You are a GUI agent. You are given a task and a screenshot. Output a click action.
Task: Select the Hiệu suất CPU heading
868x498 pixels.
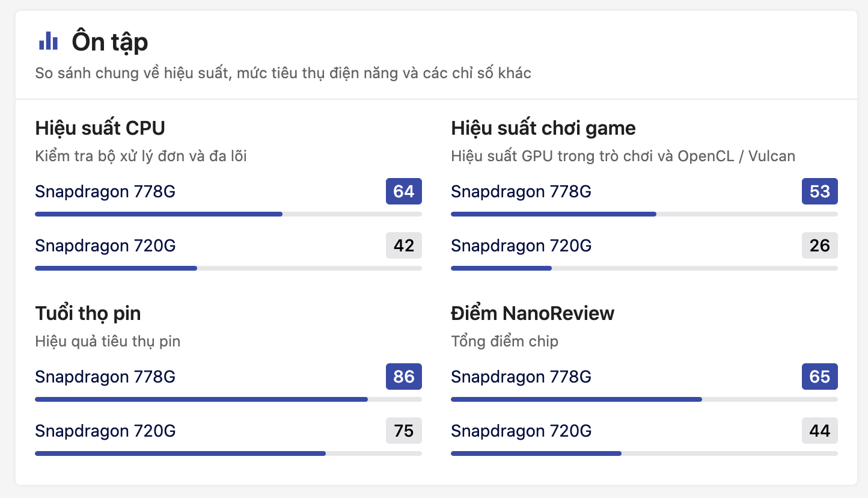[100, 128]
